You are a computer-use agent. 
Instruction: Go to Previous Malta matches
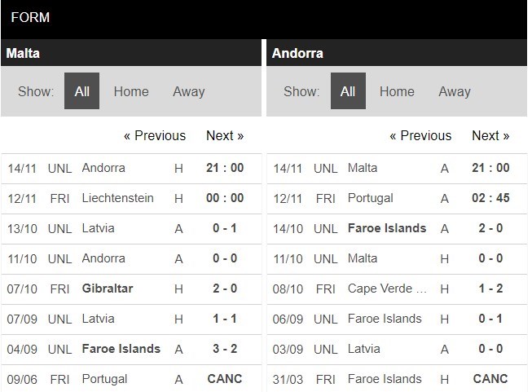point(155,135)
